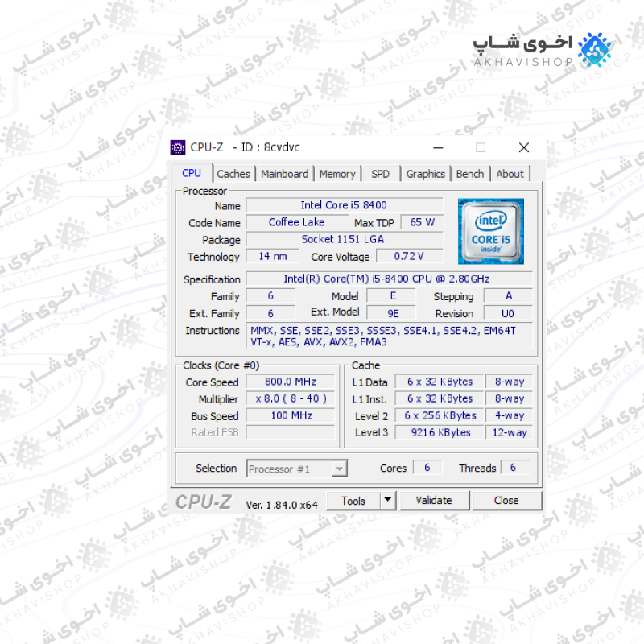644x644 pixels.
Task: Click the Ext. Model value 9E
Action: click(x=391, y=313)
